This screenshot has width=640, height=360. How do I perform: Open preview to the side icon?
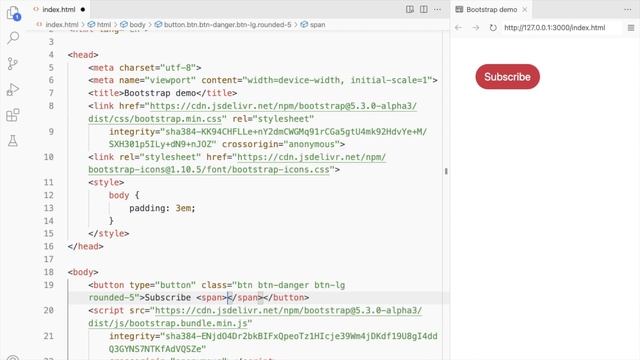(410, 9)
